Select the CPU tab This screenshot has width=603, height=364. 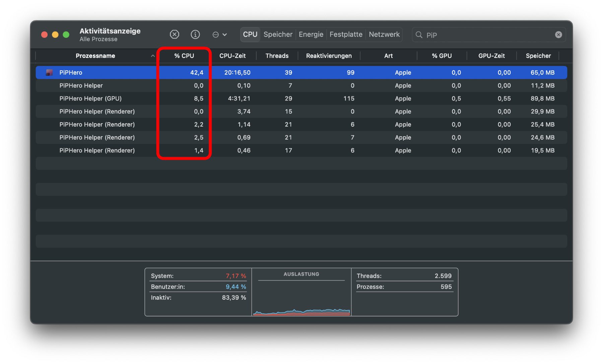click(x=250, y=34)
